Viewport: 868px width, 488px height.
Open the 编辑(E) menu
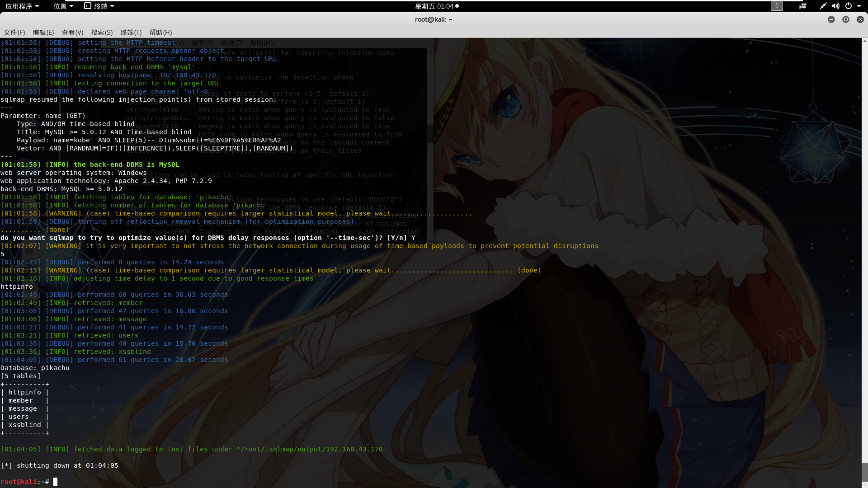point(43,33)
